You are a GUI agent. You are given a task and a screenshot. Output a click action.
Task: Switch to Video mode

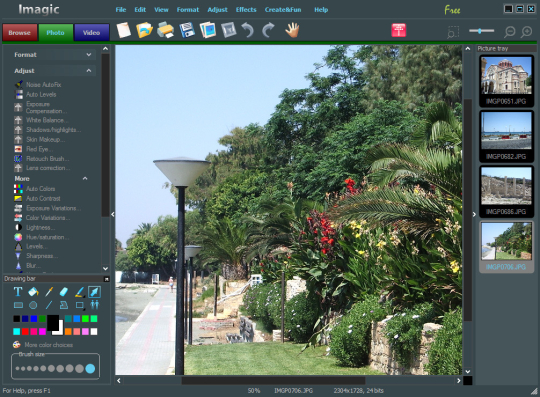(91, 32)
